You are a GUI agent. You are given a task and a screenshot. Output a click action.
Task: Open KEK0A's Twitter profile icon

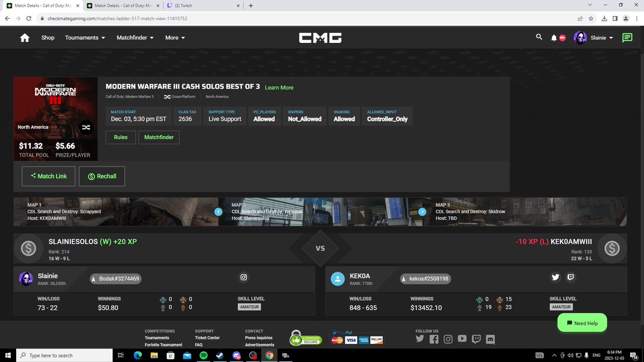(556, 277)
